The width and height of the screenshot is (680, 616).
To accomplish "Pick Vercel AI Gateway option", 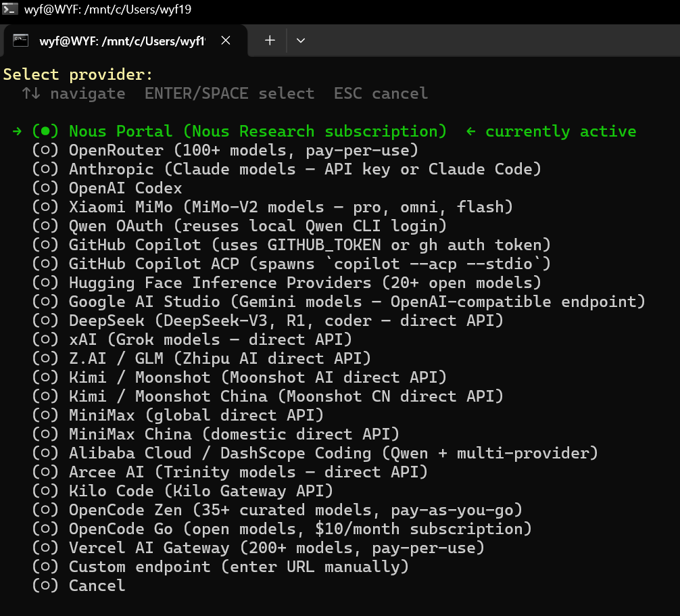I will 258,548.
